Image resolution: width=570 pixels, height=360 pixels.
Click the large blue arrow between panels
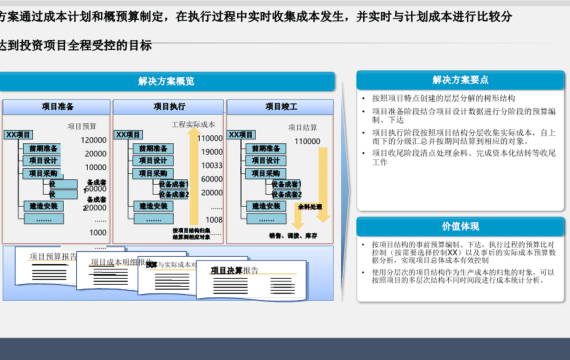coord(345,190)
